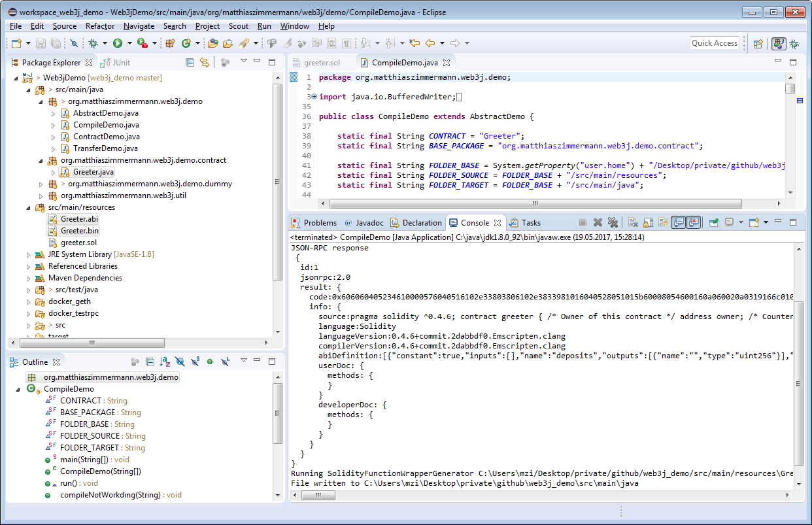
Task: Click Collapse All in Package Explorer
Action: coord(190,62)
